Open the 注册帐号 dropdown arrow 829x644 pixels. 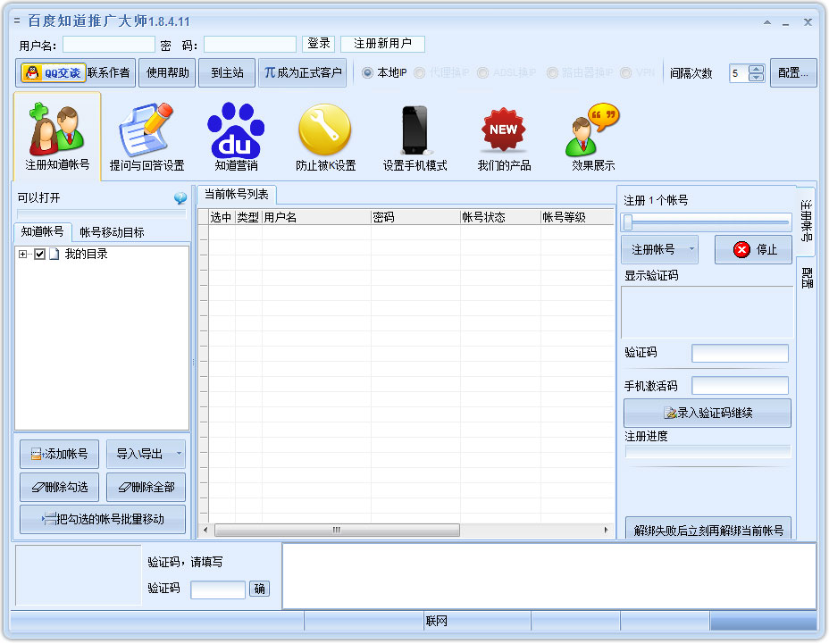(691, 248)
